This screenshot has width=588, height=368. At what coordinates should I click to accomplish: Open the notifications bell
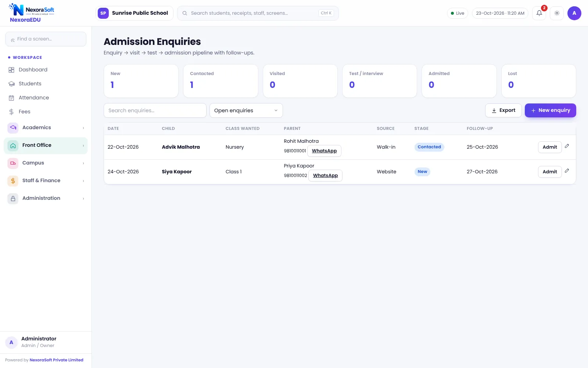coord(539,13)
